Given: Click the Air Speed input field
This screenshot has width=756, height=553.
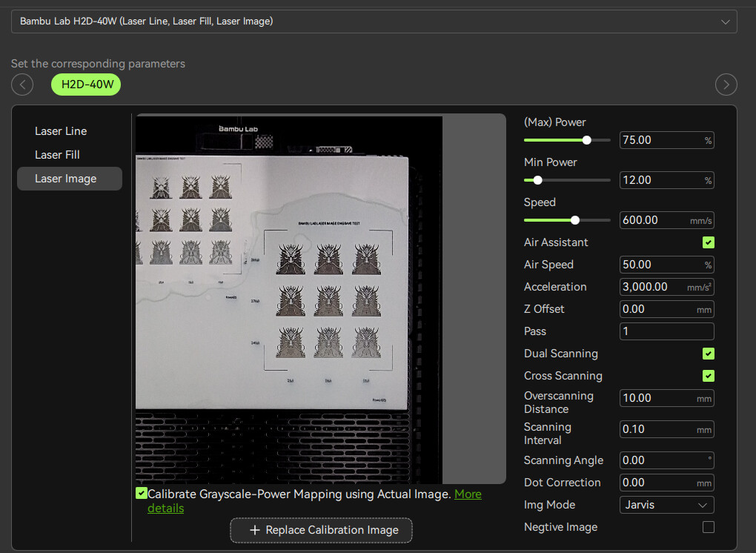Looking at the screenshot, I should pyautogui.click(x=666, y=265).
